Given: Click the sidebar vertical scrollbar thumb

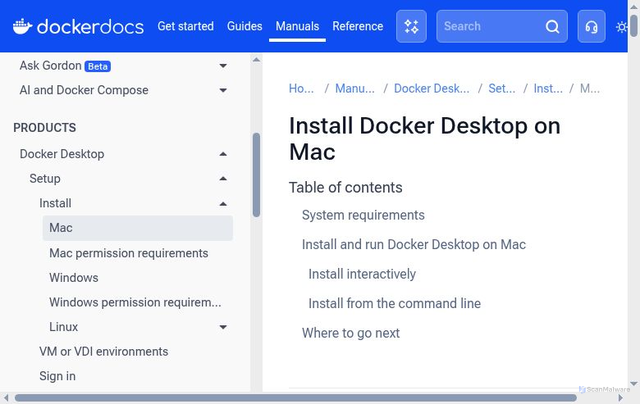Looking at the screenshot, I should pyautogui.click(x=256, y=175).
